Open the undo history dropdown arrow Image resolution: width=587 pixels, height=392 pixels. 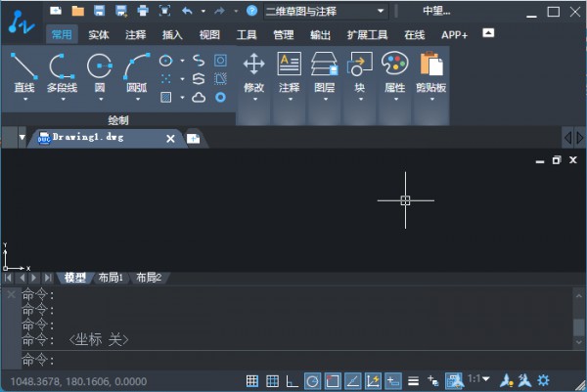[x=203, y=11]
